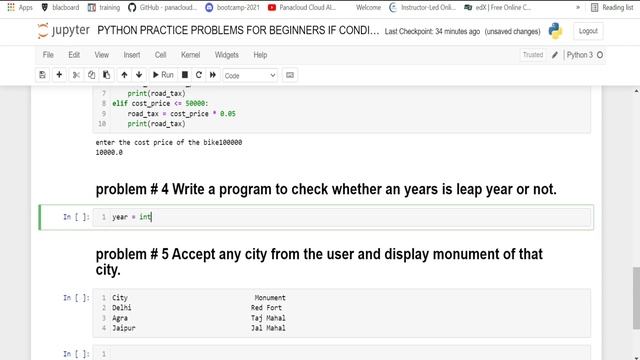Open the Apps bookmarks shortcut
Image resolution: width=640 pixels, height=360 pixels.
coord(20,7)
